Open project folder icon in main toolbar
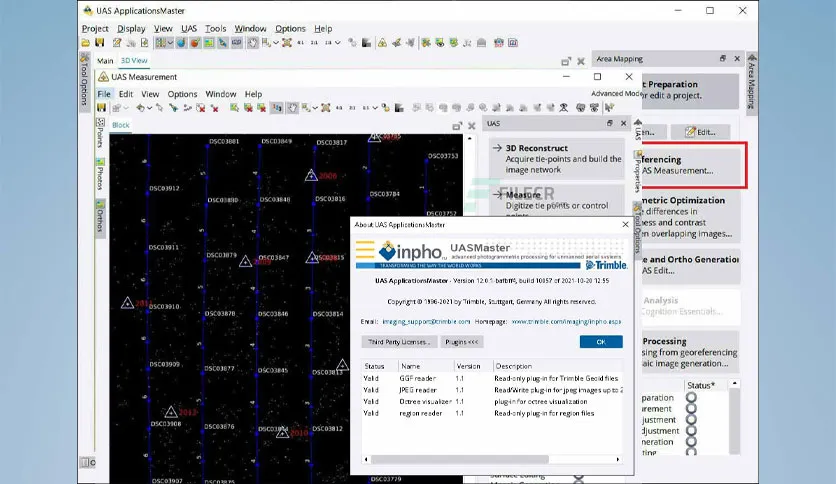The height and width of the screenshot is (484, 836). pos(86,43)
